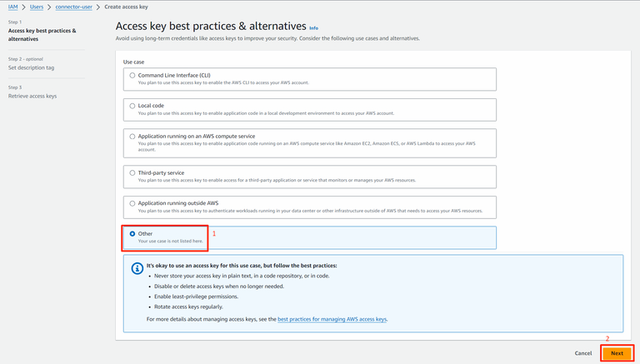The height and width of the screenshot is (364, 640).
Task: Click the chevron right after the IAM breadcrumb
Action: 22,6
